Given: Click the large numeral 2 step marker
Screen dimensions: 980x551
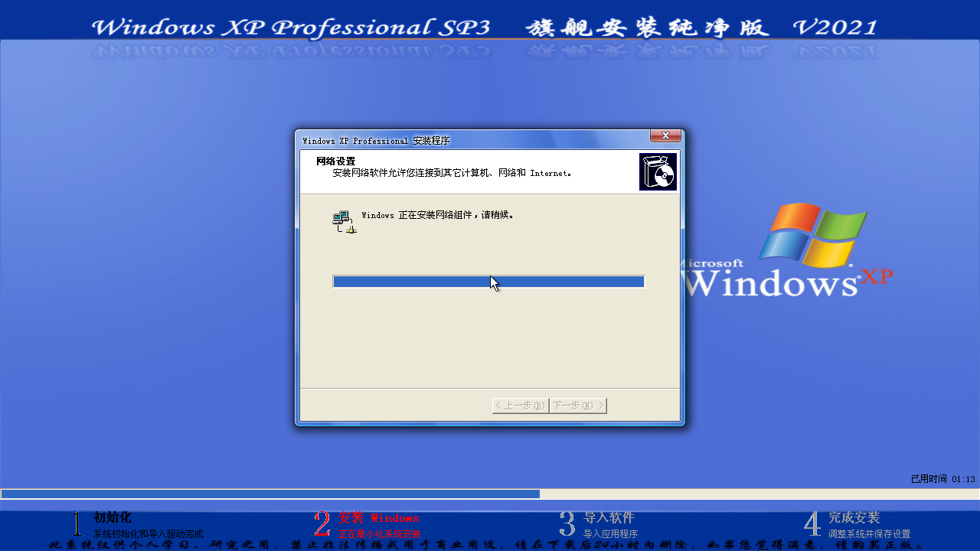Looking at the screenshot, I should pyautogui.click(x=322, y=524).
